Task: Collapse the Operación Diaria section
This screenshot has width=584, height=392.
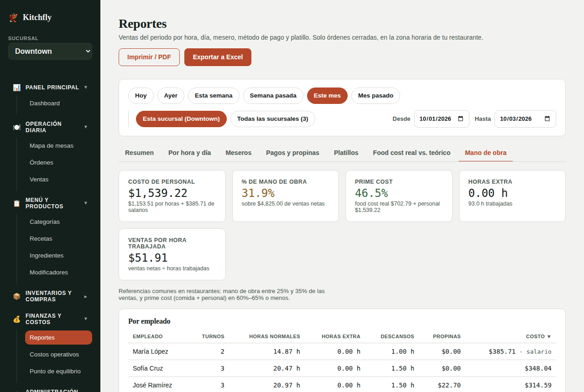Action: tap(86, 127)
